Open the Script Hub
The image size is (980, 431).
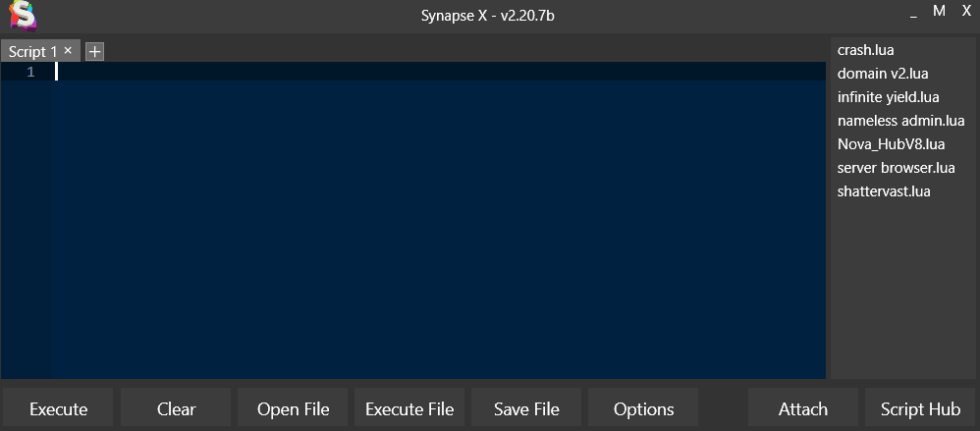[920, 409]
